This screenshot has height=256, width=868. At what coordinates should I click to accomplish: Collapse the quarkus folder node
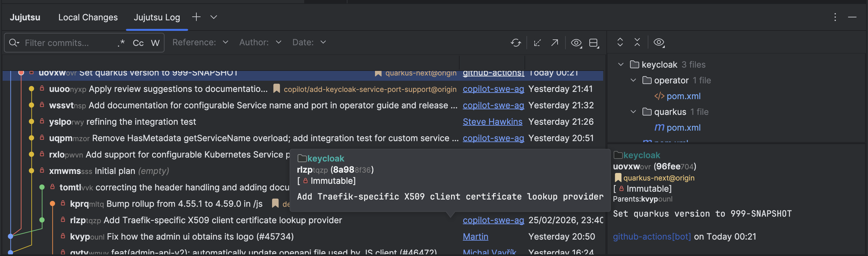(633, 112)
